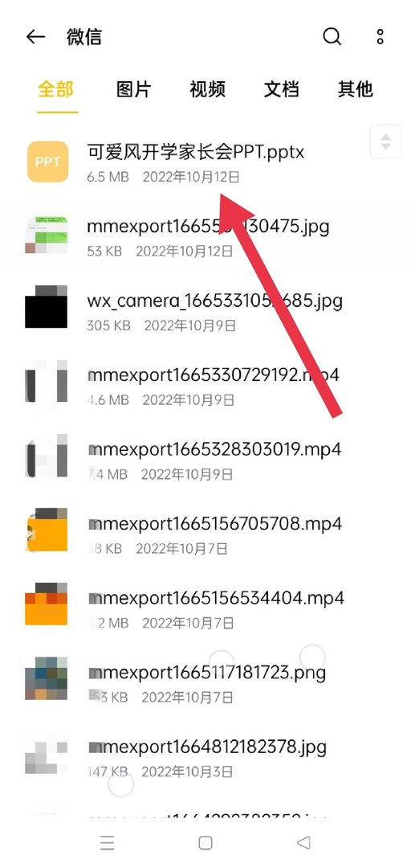The image size is (411, 868).
Task: Open the search magnifier icon
Action: [332, 37]
